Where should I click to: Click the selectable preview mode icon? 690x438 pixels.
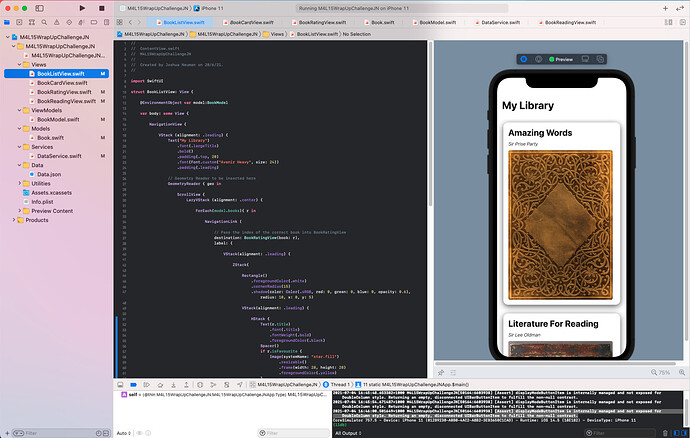[538, 59]
